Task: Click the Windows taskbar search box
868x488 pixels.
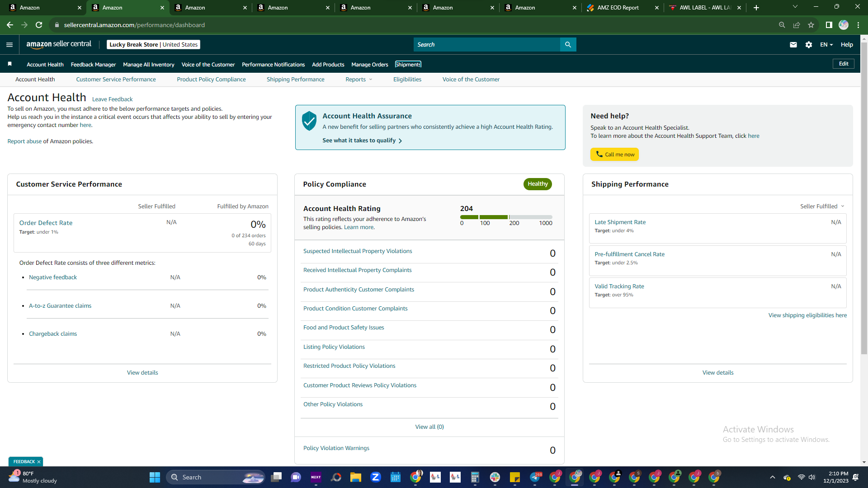Action: pos(216,477)
